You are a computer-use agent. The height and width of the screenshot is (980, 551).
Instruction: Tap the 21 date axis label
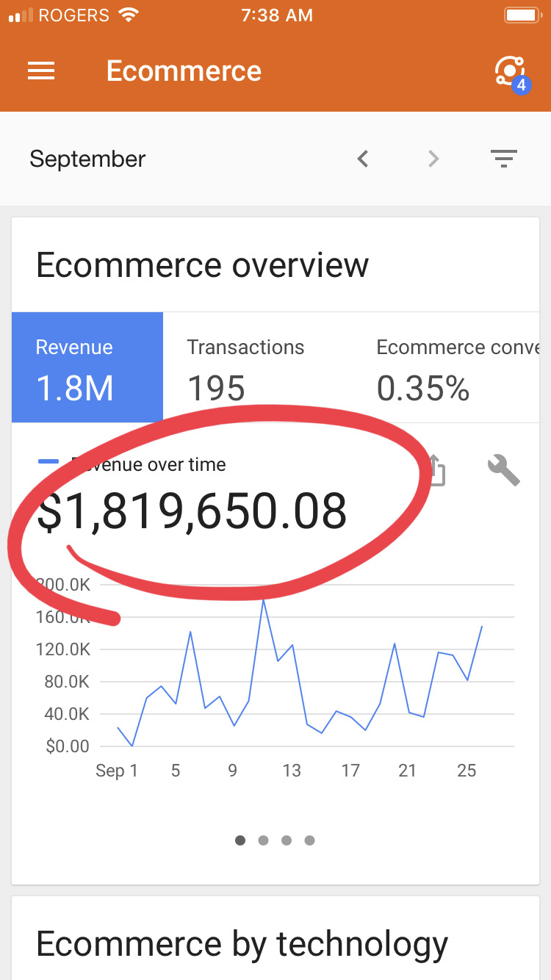coord(407,771)
